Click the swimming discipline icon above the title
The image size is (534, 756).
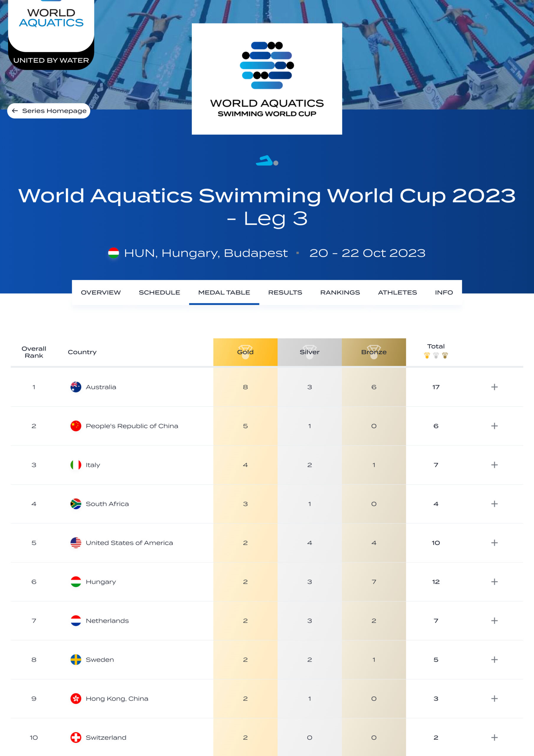[x=266, y=161]
